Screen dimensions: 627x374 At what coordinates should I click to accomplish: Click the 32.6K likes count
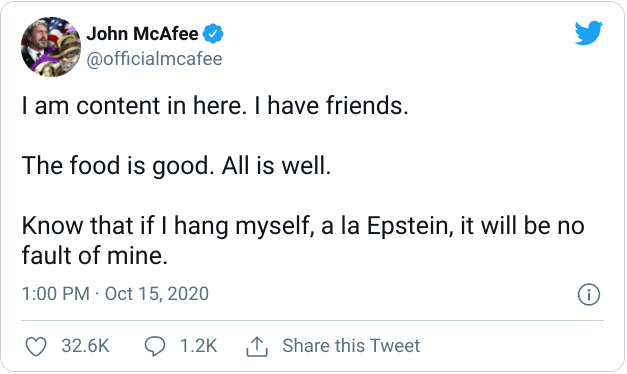[x=86, y=346]
